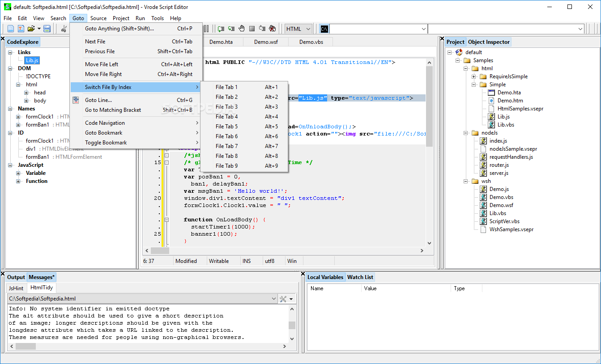601x364 pixels.
Task: Click the hand Pause debug icon
Action: [x=242, y=29]
